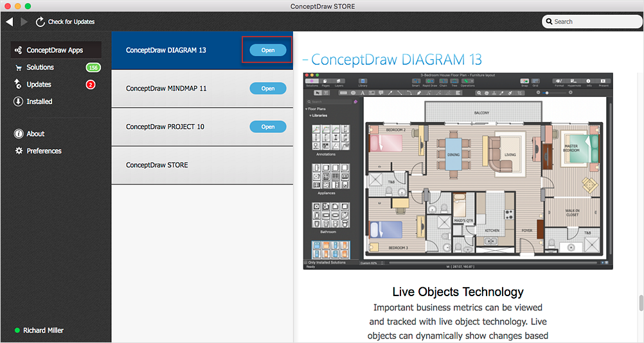Go back with the left arrow icon
The height and width of the screenshot is (343, 644).
pos(10,22)
